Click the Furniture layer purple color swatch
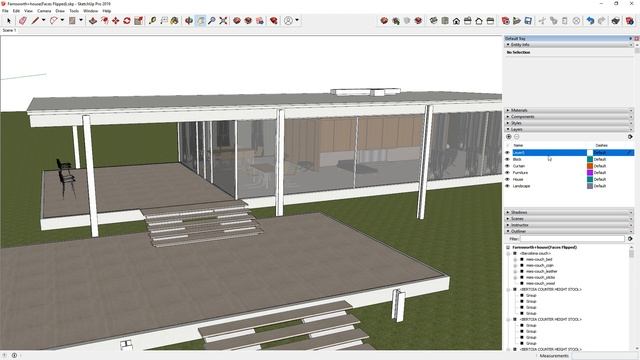Screen dimensions: 640x360 (x=590, y=173)
